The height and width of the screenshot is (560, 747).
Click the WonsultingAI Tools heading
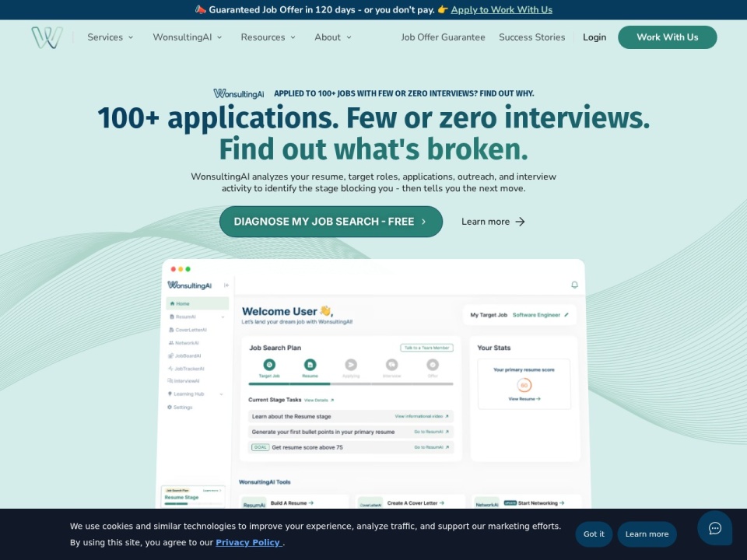click(x=265, y=482)
